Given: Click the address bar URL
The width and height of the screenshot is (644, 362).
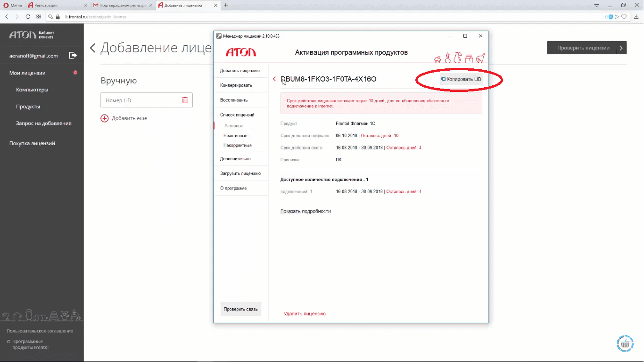Looking at the screenshot, I should click(x=95, y=16).
